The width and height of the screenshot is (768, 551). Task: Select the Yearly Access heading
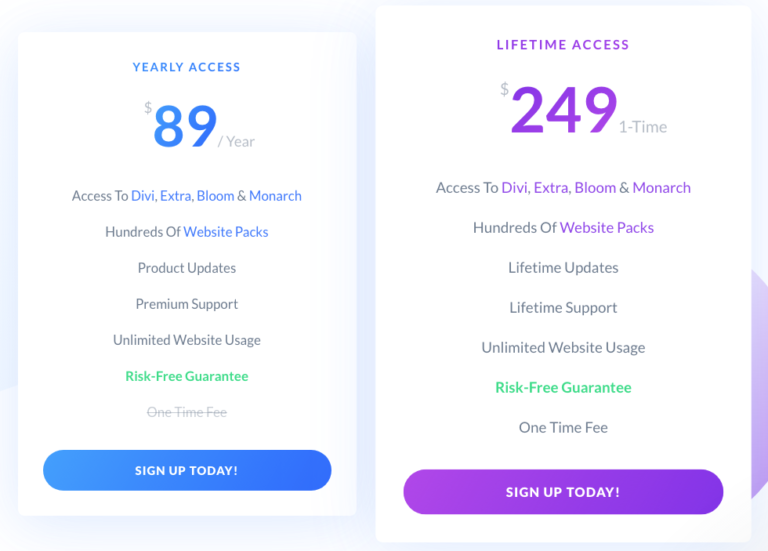coord(187,67)
